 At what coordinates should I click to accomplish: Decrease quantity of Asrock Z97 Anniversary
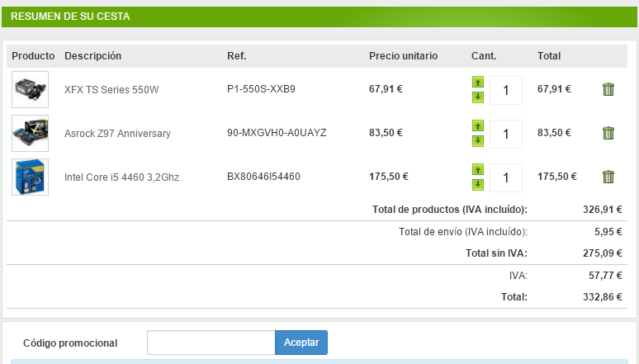pyautogui.click(x=478, y=140)
